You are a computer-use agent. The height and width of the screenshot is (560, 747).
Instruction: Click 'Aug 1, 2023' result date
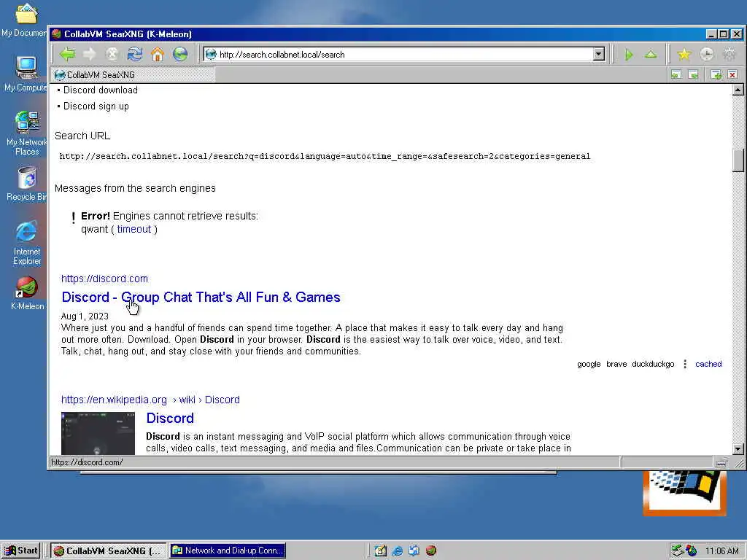point(85,316)
